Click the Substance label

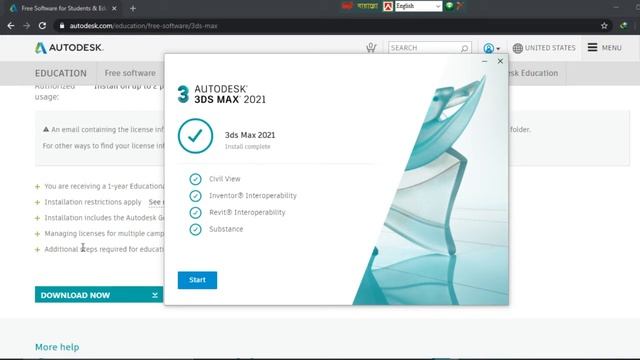[x=226, y=229]
